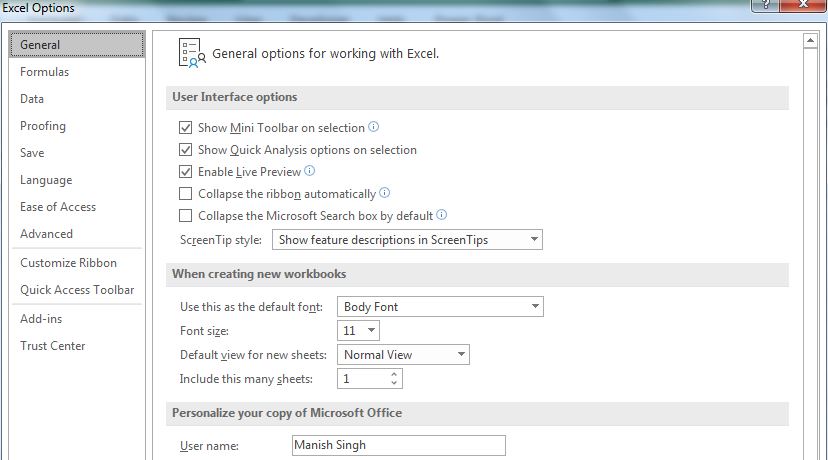Enable Collapse the ribbon automatically

pyautogui.click(x=185, y=194)
